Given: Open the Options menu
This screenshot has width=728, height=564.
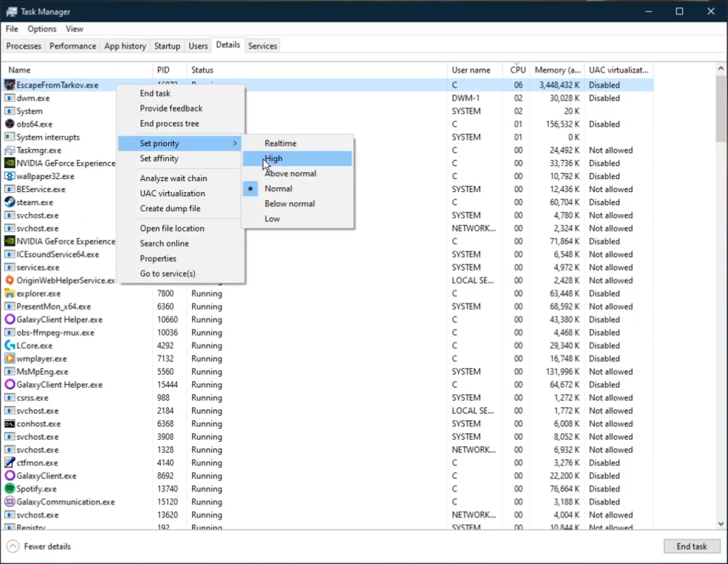Looking at the screenshot, I should pyautogui.click(x=41, y=29).
